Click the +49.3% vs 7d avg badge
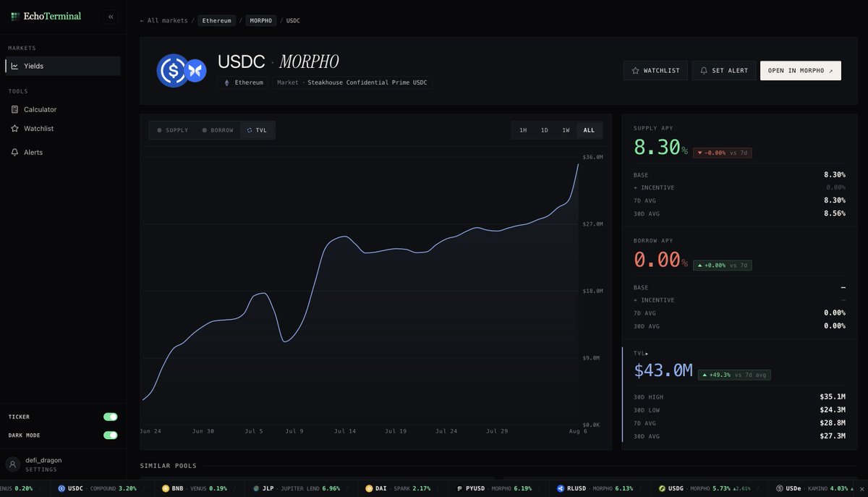 (x=734, y=375)
